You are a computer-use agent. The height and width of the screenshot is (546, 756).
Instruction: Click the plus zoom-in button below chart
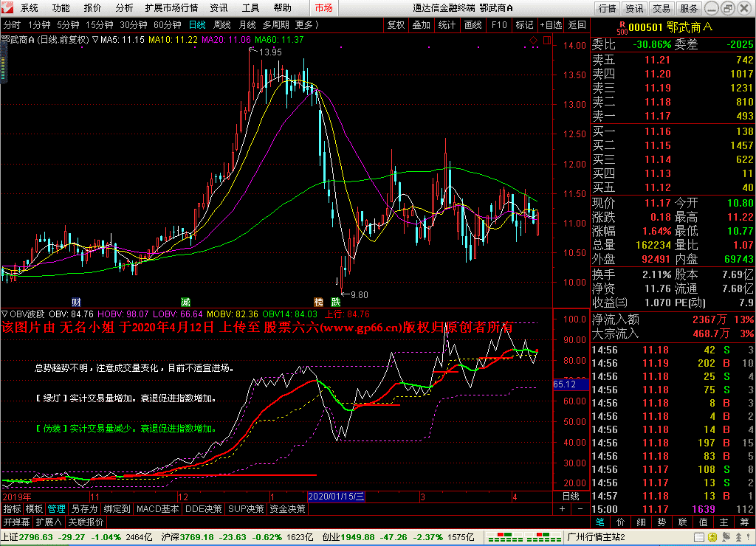tap(562, 509)
